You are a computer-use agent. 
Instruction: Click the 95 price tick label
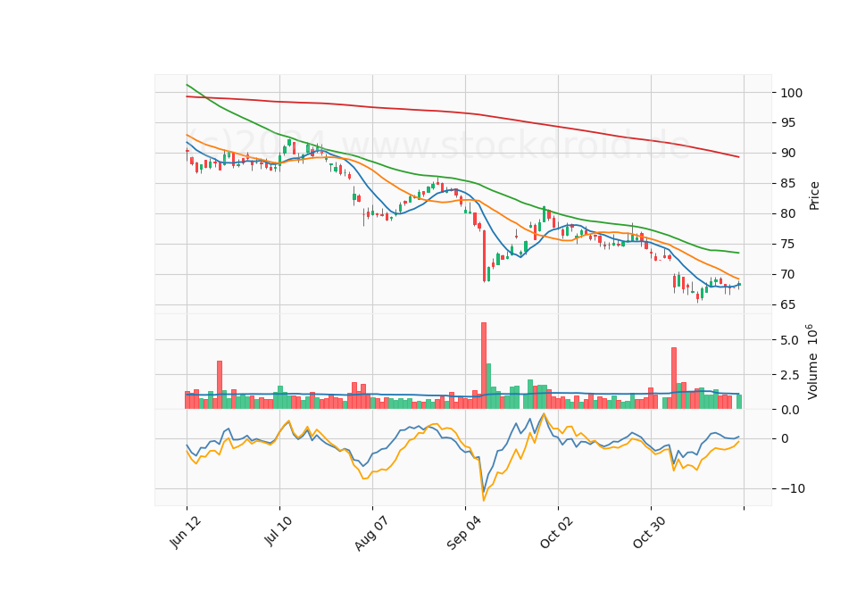coord(788,123)
